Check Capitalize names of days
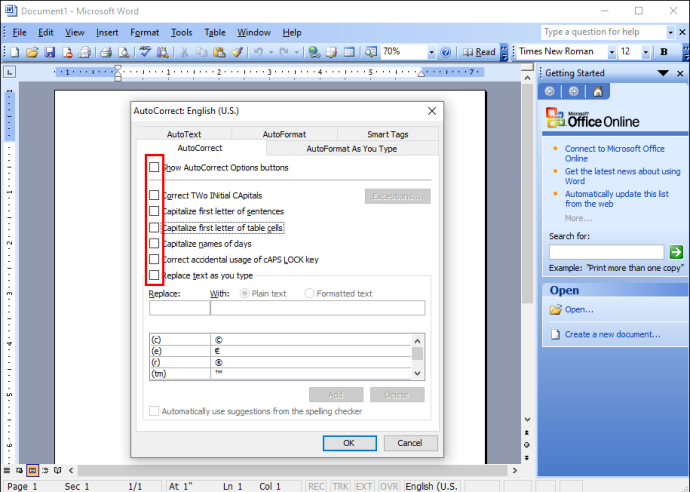Viewport: 690px width, 492px height. [154, 243]
